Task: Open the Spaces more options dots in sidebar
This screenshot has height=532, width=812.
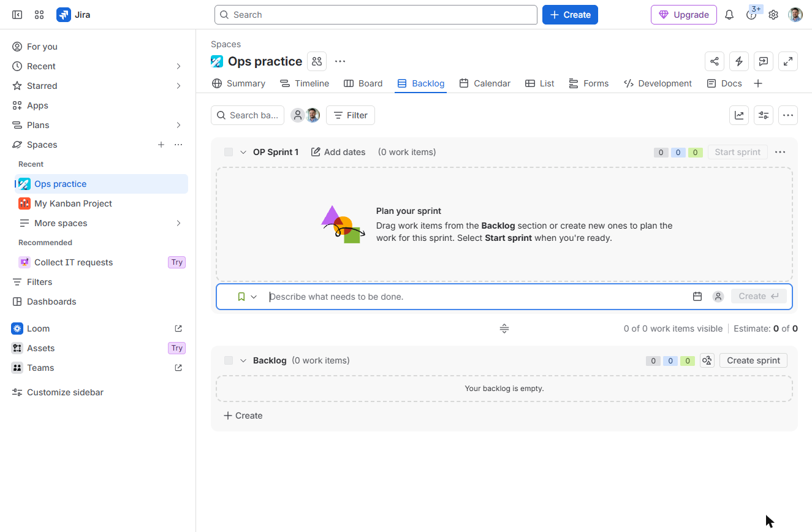Action: (178, 145)
